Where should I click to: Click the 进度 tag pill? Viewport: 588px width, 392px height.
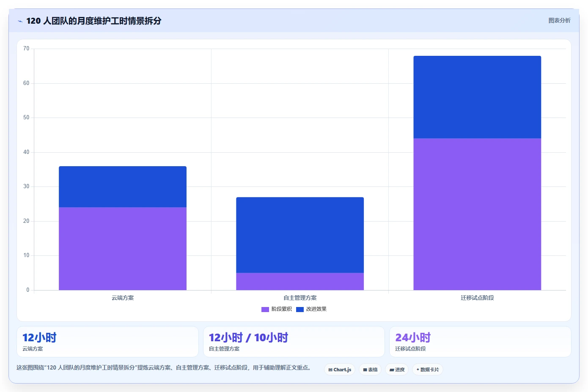pyautogui.click(x=397, y=370)
